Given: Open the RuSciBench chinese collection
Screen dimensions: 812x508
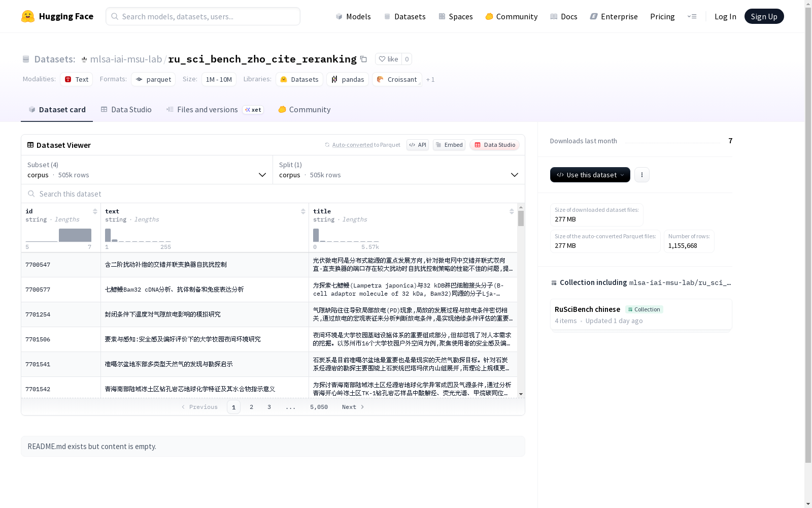Looking at the screenshot, I should coord(641,314).
